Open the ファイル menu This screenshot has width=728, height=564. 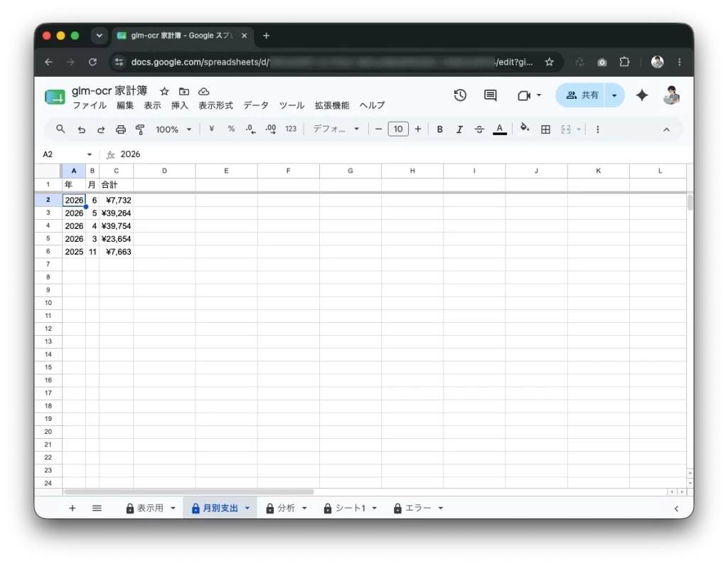pos(90,105)
